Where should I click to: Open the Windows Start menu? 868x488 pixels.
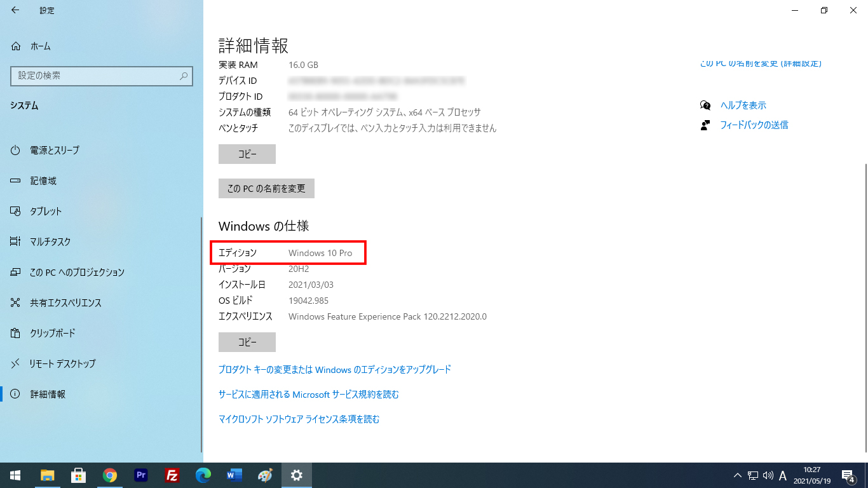point(15,475)
